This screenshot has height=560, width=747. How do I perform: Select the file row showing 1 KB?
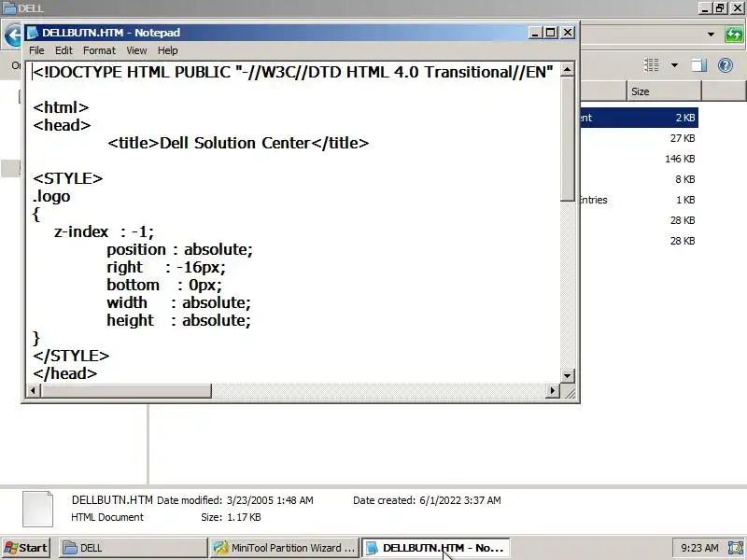point(640,200)
